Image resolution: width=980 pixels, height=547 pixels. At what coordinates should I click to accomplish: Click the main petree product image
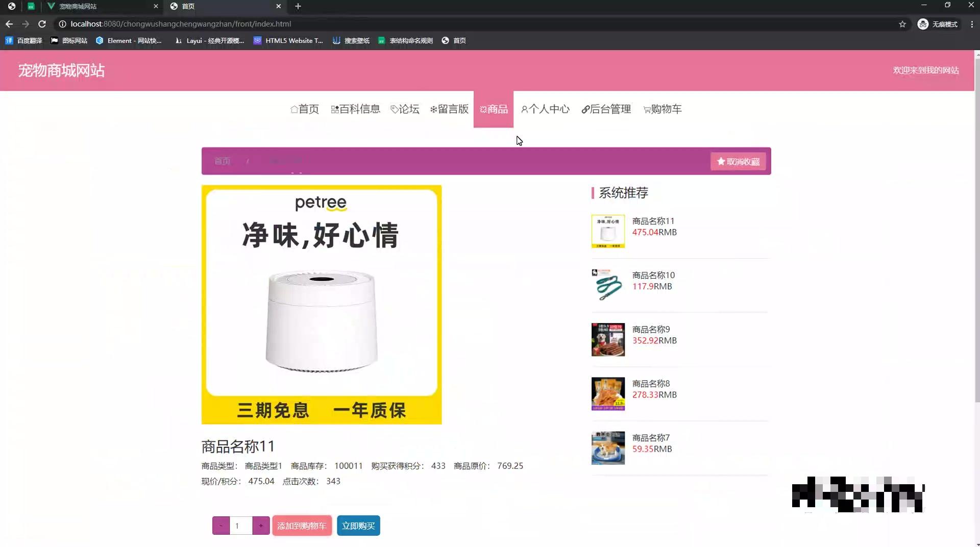coord(322,305)
